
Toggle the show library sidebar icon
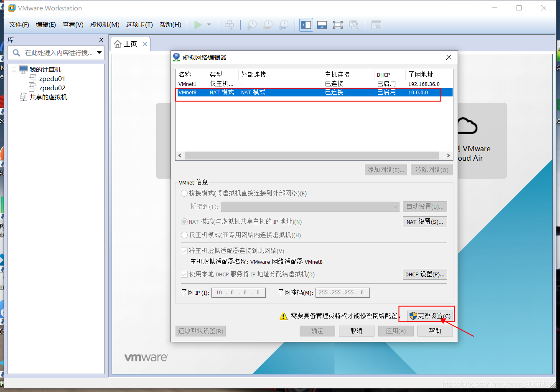[x=306, y=25]
